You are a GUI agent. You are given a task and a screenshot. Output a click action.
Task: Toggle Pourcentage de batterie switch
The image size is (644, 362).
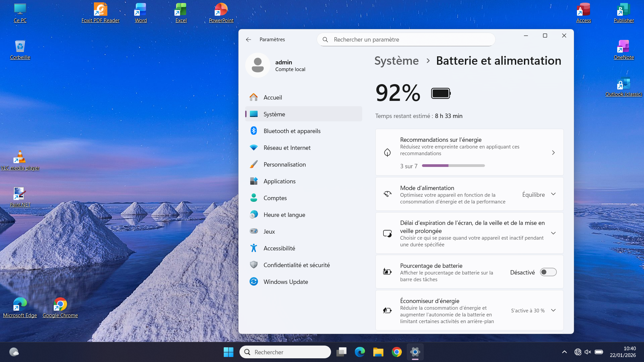[x=548, y=272]
